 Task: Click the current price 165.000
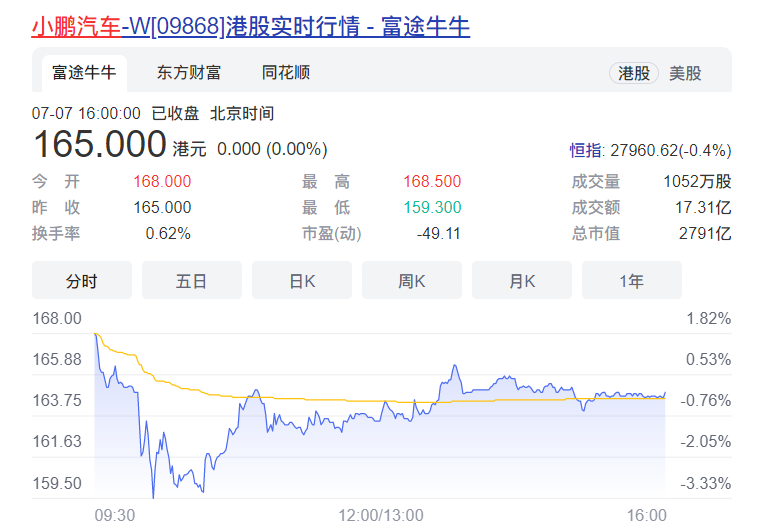(x=99, y=144)
